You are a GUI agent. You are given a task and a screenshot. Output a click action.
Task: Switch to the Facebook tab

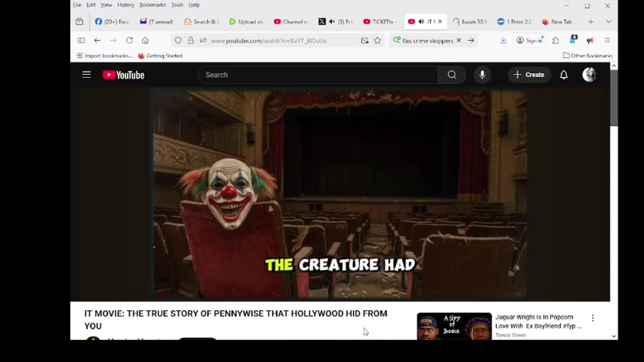(x=113, y=22)
